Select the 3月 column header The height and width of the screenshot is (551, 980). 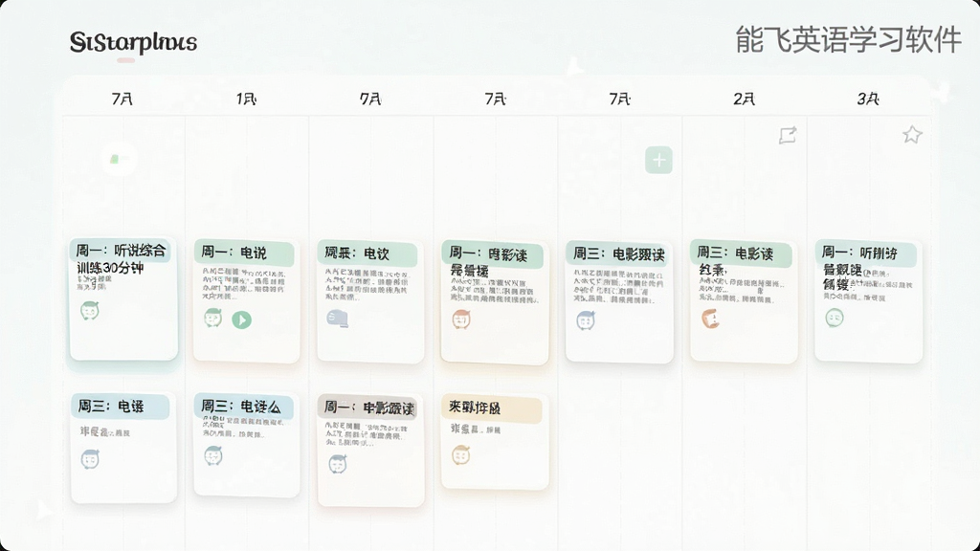pyautogui.click(x=868, y=99)
